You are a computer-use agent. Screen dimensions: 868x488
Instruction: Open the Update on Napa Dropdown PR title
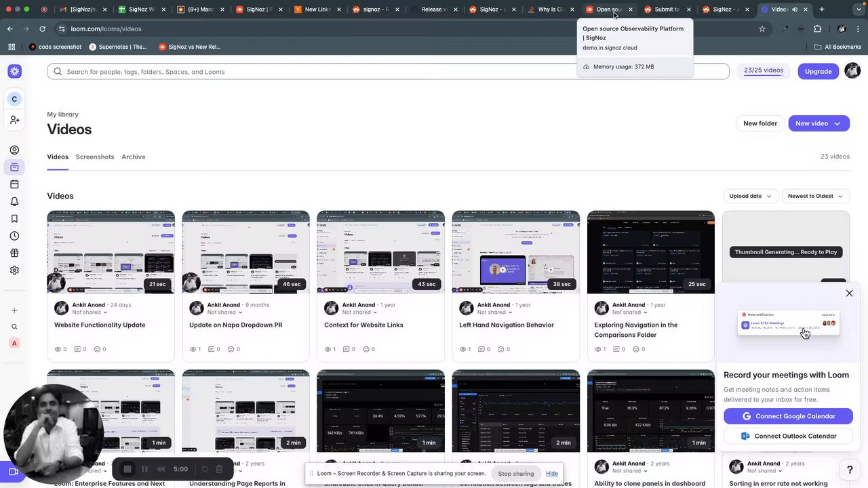(x=236, y=325)
